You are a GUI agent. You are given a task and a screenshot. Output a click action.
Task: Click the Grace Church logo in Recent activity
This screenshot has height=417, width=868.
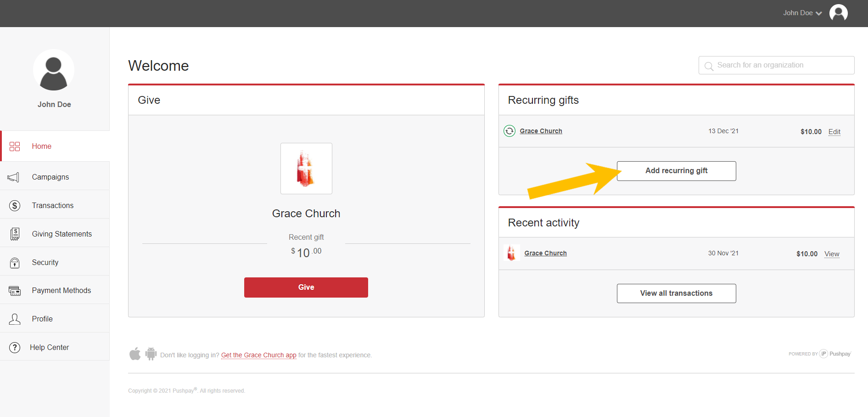tap(511, 253)
